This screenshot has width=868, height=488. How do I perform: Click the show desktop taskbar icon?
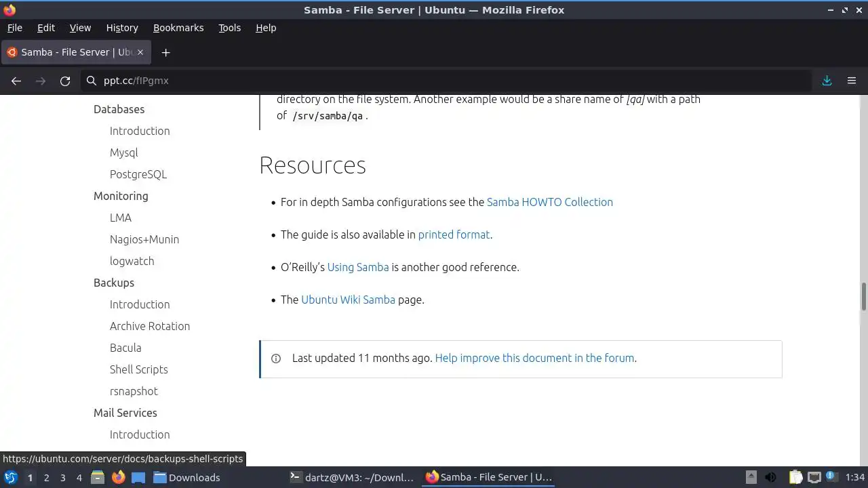click(x=138, y=477)
